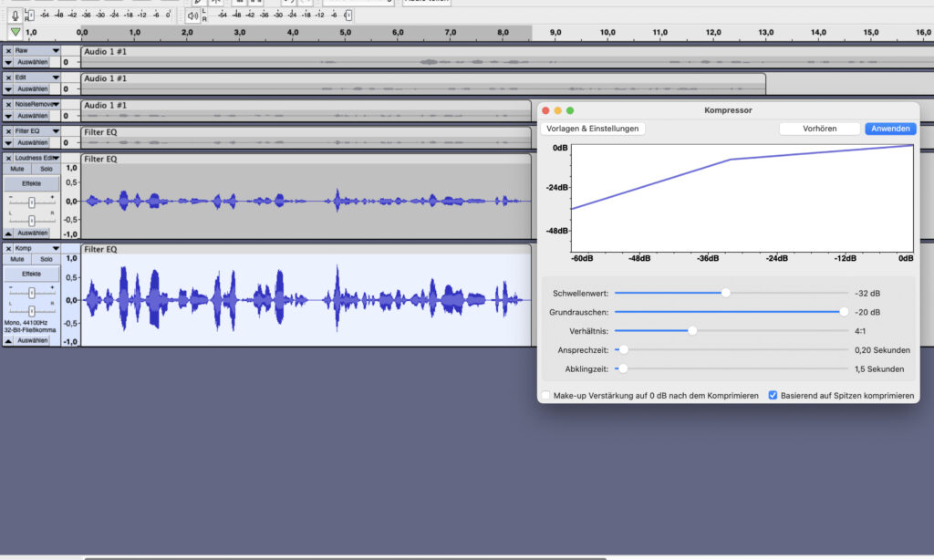Expand the collapsed Edit track
This screenshot has height=560, width=934.
coord(8,88)
